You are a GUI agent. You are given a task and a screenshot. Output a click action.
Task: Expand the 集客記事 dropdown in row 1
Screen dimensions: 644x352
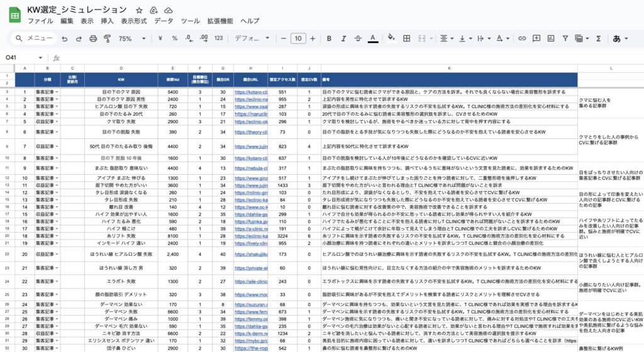[x=57, y=92]
